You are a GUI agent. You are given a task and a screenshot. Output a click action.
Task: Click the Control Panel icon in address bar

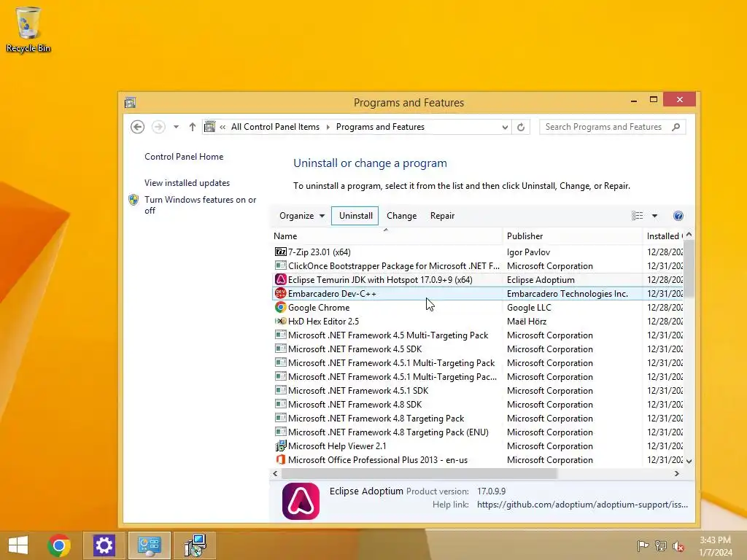209,127
